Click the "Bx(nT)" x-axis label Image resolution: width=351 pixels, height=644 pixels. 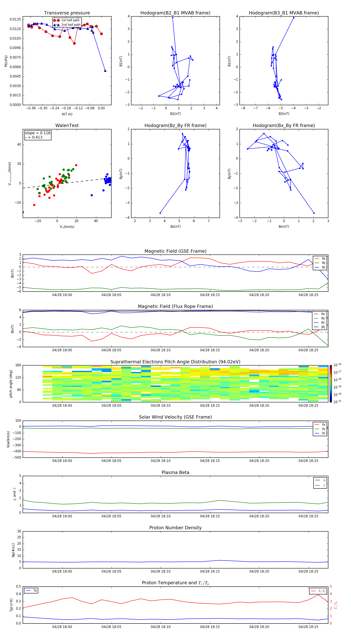coord(284,227)
